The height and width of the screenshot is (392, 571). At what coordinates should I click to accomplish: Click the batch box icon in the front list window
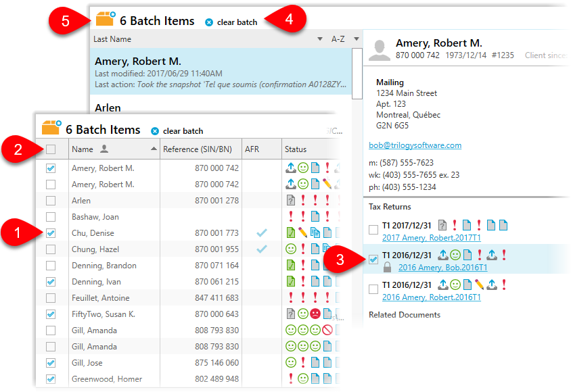[51, 128]
